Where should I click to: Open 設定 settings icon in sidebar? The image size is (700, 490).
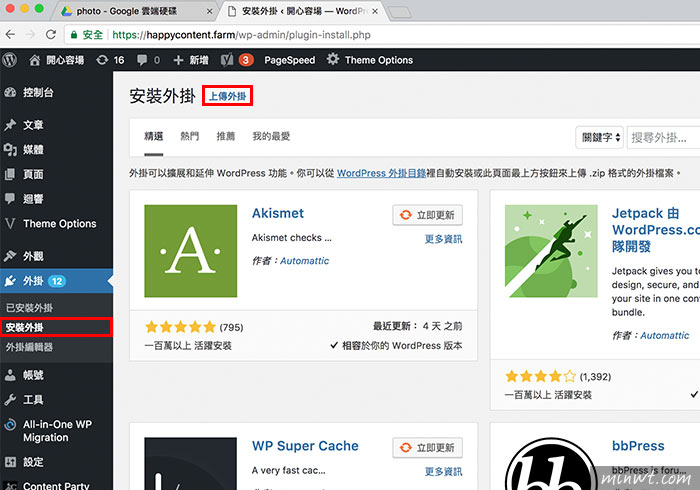click(x=10, y=462)
